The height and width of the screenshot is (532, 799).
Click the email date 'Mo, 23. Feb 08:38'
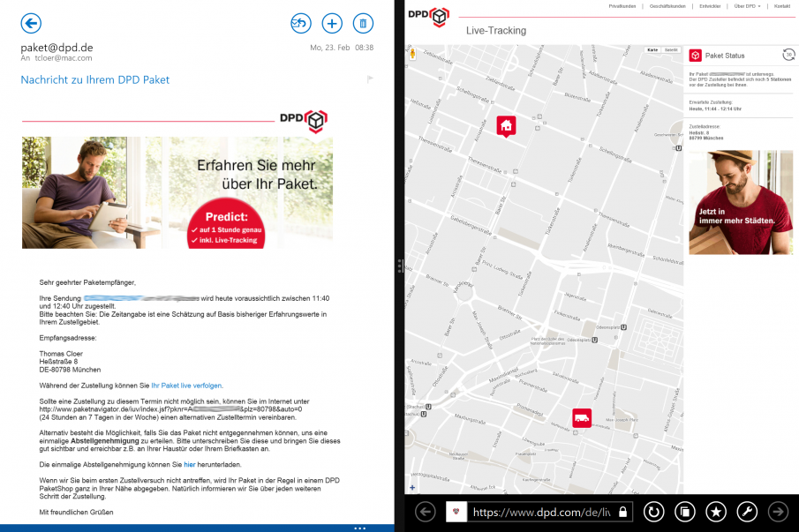(x=342, y=48)
